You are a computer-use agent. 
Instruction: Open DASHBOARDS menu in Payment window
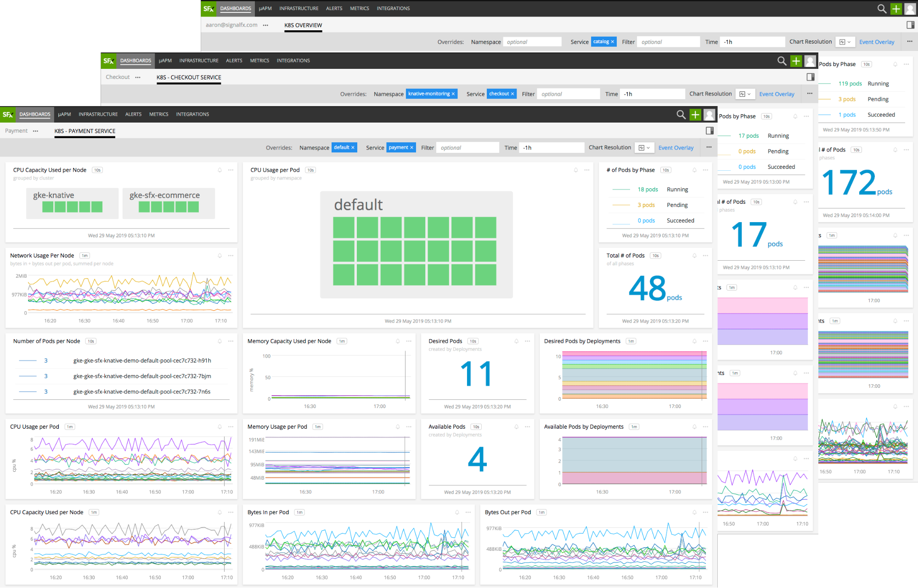(x=35, y=114)
